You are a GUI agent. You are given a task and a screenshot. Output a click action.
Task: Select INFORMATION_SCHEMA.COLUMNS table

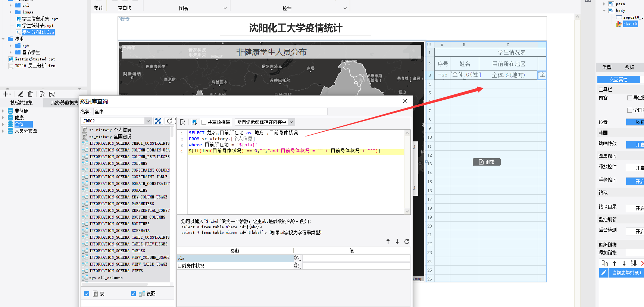pos(118,163)
